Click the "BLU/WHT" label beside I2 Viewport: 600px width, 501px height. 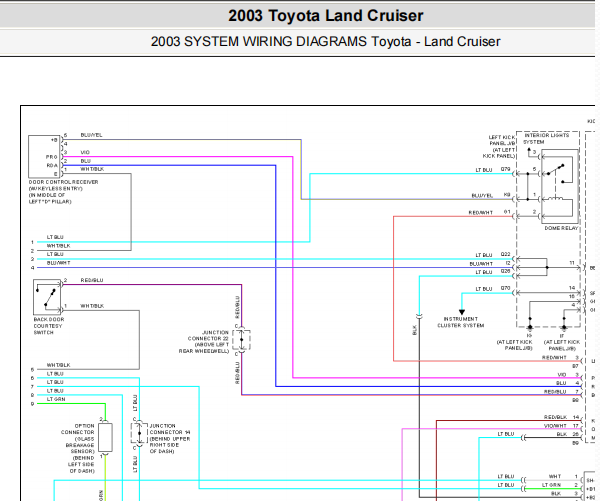[481, 264]
